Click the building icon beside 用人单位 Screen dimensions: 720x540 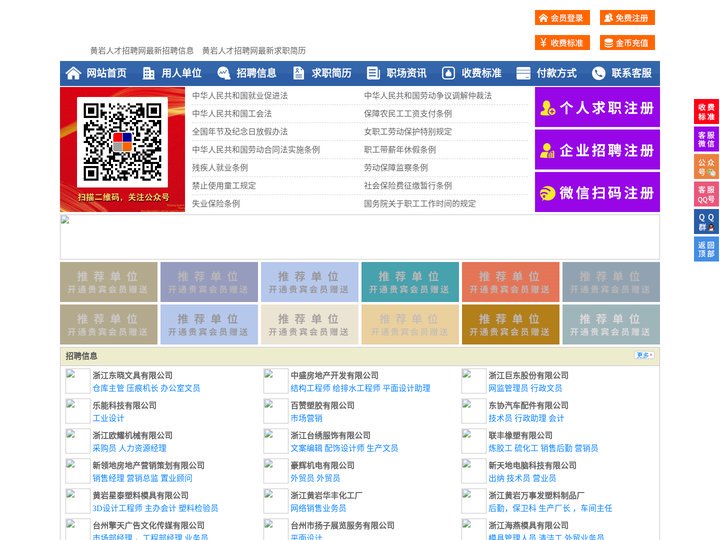click(x=148, y=73)
